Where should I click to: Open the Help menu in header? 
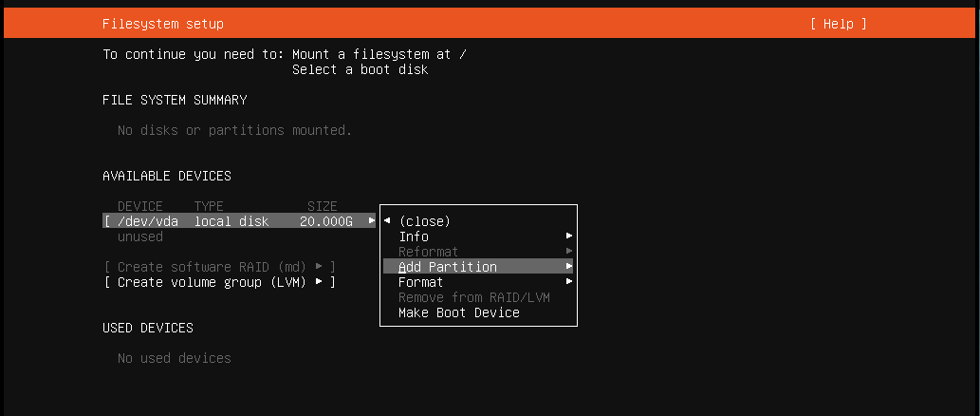838,24
